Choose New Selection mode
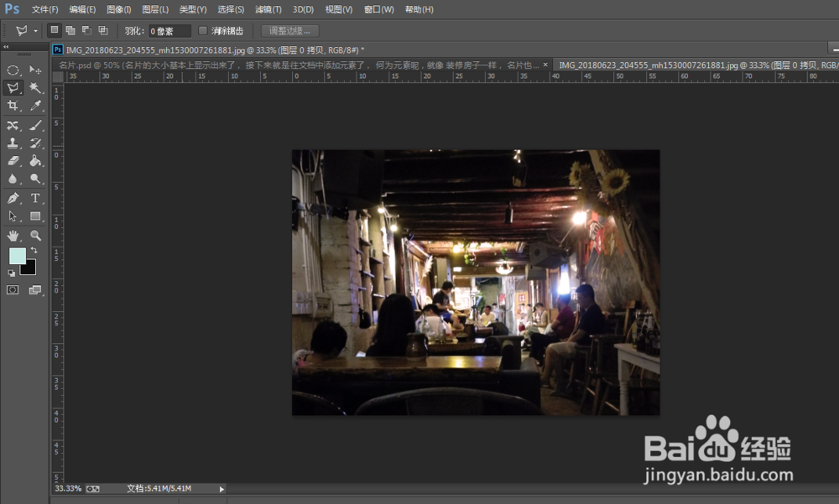 [54, 30]
